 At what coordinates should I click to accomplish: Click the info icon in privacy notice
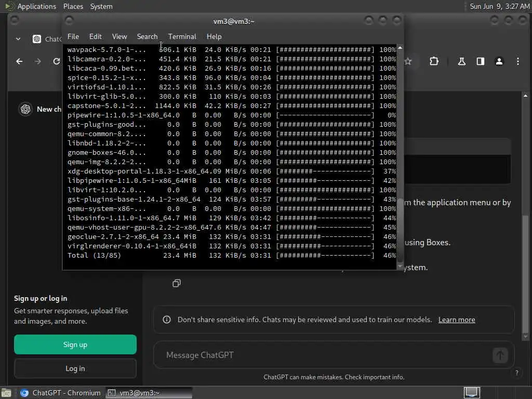(x=167, y=320)
